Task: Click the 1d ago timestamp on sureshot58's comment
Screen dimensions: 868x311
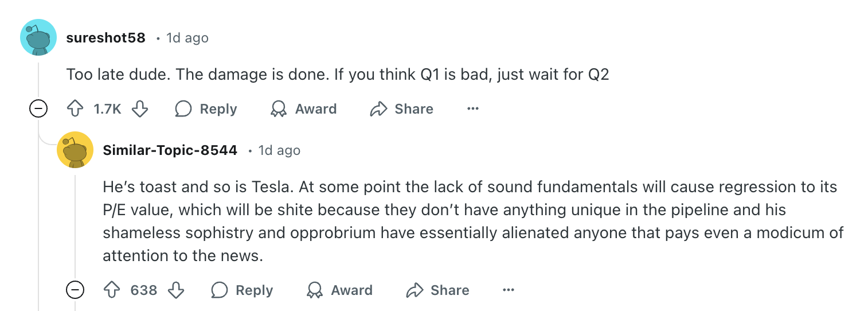Action: 187,38
